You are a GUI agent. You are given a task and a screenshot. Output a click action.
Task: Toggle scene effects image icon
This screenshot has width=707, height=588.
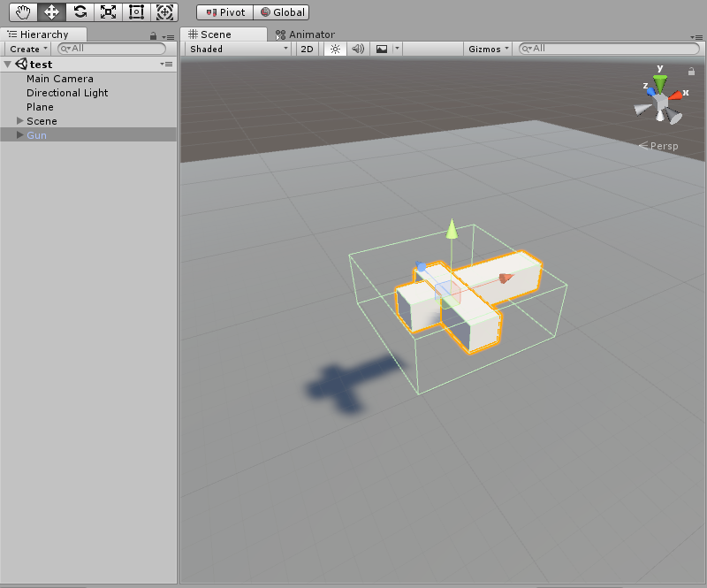pyautogui.click(x=382, y=49)
